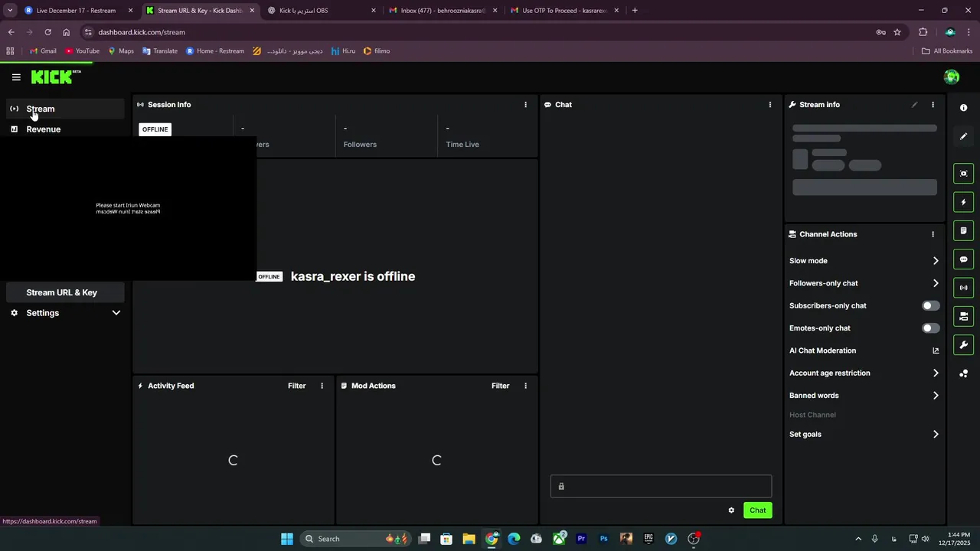Switch to the Use OTP To Proceed tab

point(564,11)
